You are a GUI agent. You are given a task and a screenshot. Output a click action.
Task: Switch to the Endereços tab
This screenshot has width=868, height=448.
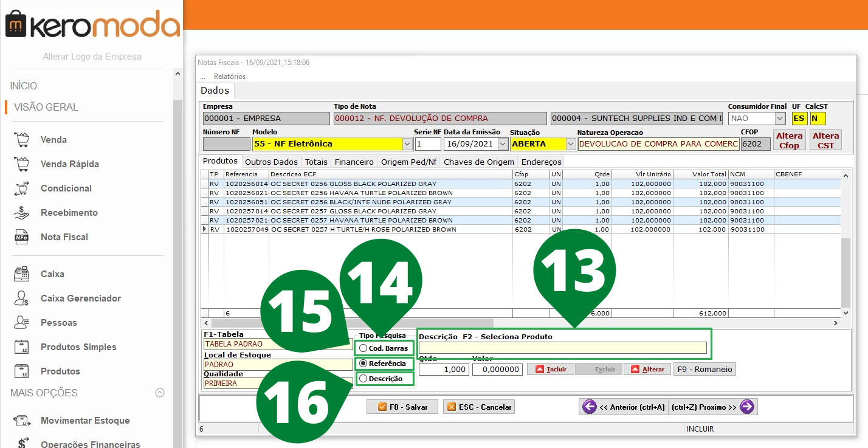[x=541, y=162]
